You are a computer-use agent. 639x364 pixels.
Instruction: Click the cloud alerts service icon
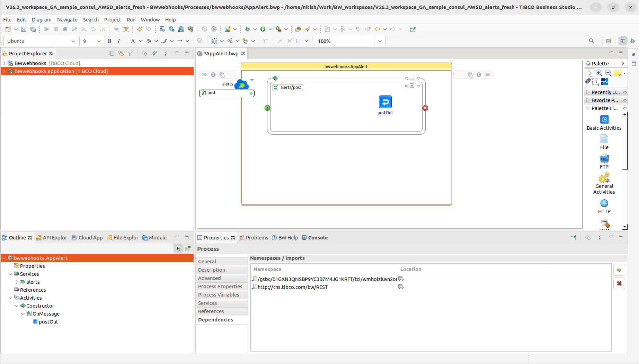(x=241, y=84)
